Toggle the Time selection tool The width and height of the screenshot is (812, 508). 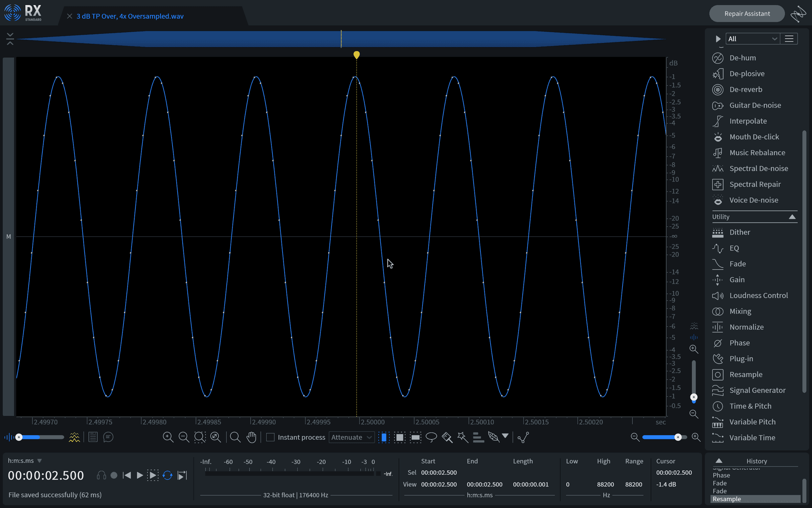(384, 437)
